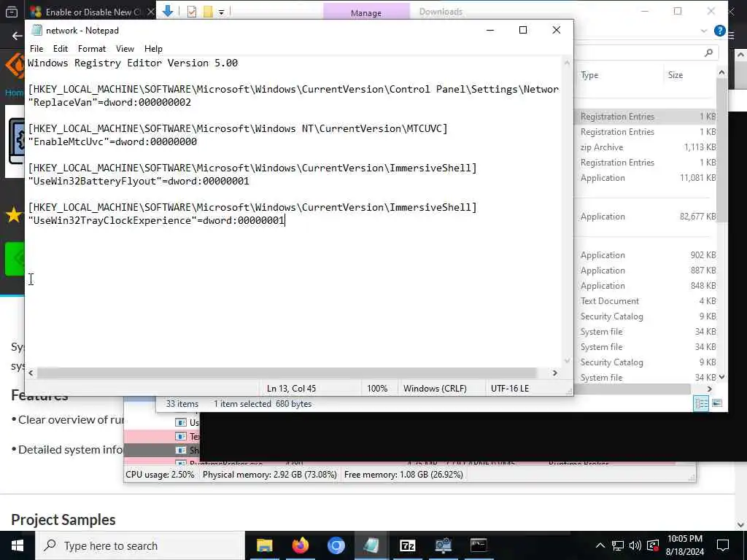Screen dimensions: 747x560
Task: Open volume control tray icon
Action: [x=635, y=545]
